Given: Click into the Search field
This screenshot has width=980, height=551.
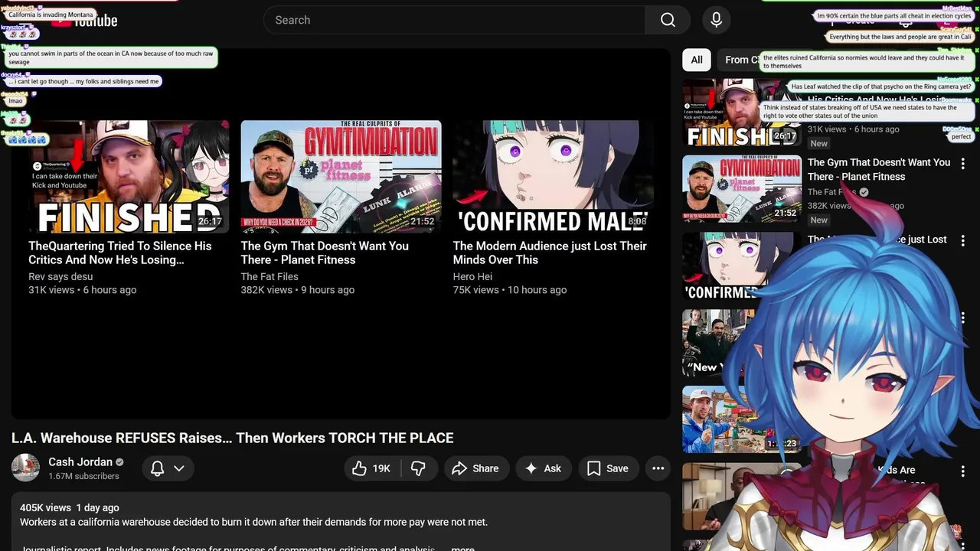Looking at the screenshot, I should [454, 20].
